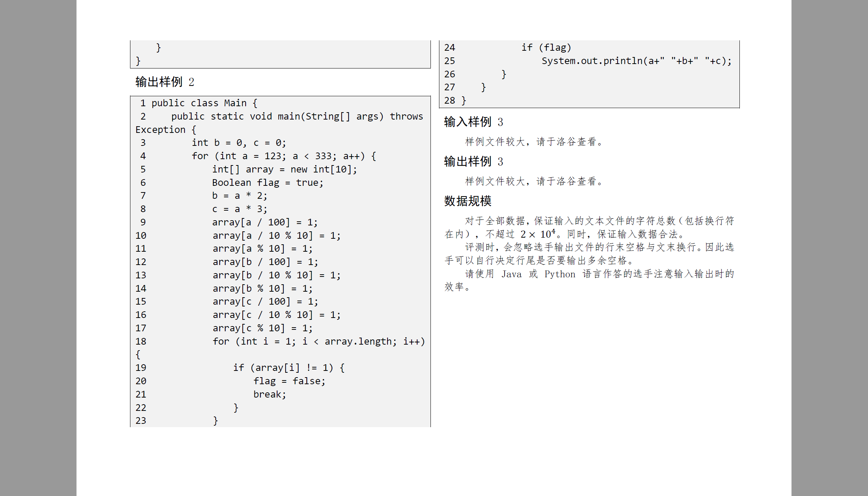The width and height of the screenshot is (868, 496).
Task: Click line 'Boolean flag = true;'
Action: click(x=267, y=183)
